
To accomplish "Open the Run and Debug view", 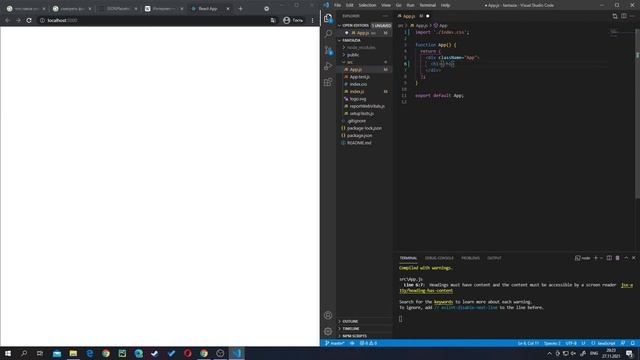I will [328, 66].
